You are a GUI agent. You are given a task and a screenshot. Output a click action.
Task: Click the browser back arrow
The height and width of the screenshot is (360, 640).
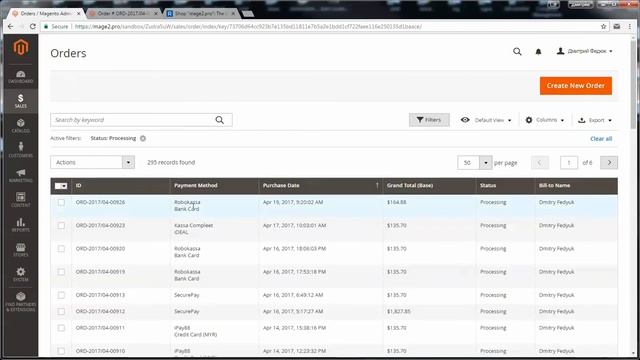[11, 26]
